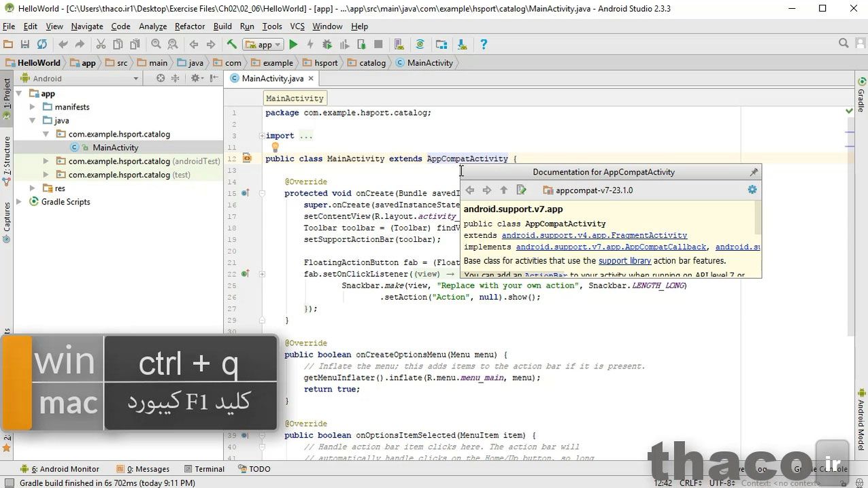Open the Project Structure icon
Screen dimensions: 868x488
tap(441, 44)
